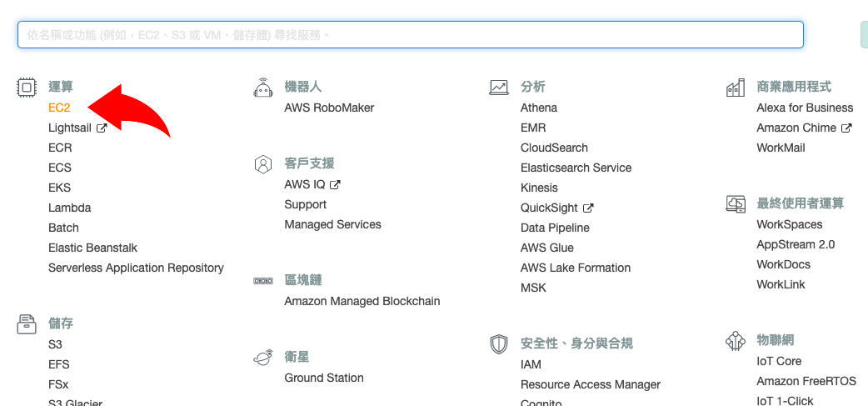Viewport: 868px width, 406px height.
Task: Click the external link icon beside Amazon Chime
Action: pos(846,128)
